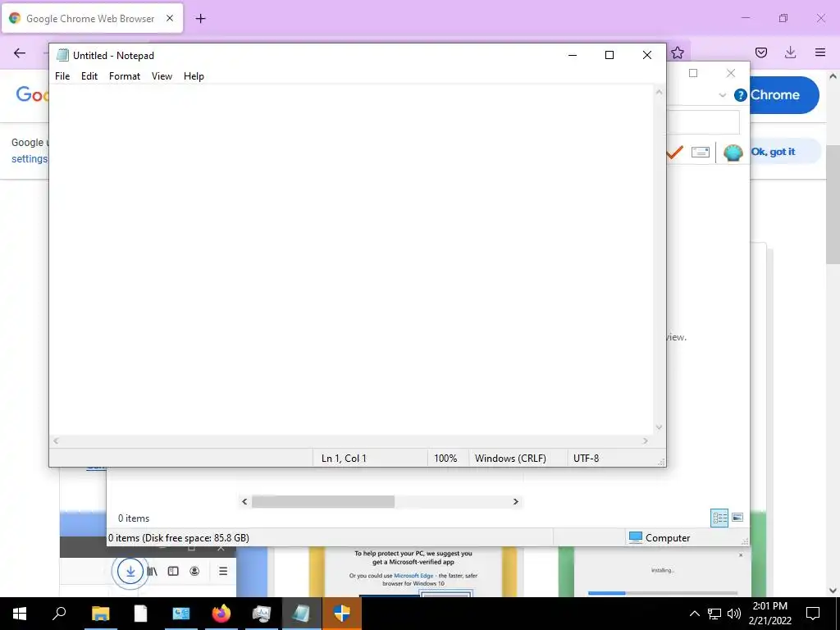Click the Explorer horizontal scrollbar left arrow
The image size is (840, 630).
coord(244,502)
